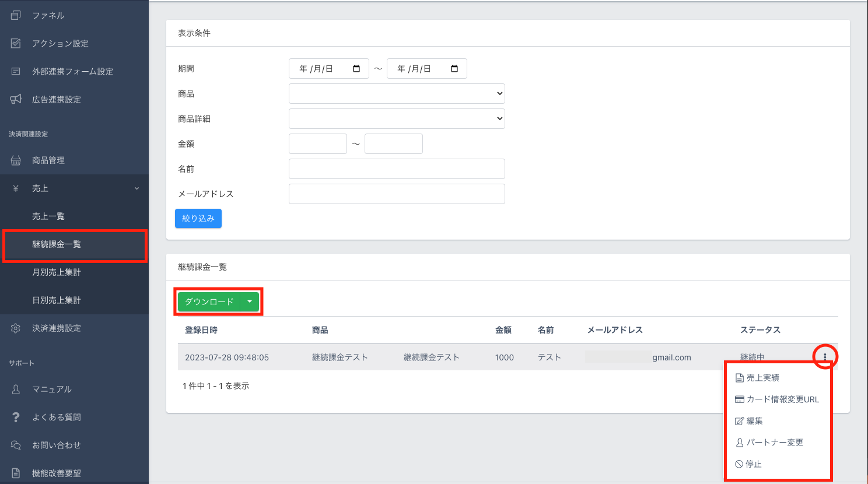This screenshot has height=484, width=868.
Task: Expand the 商品詳細 dropdown
Action: tap(397, 118)
